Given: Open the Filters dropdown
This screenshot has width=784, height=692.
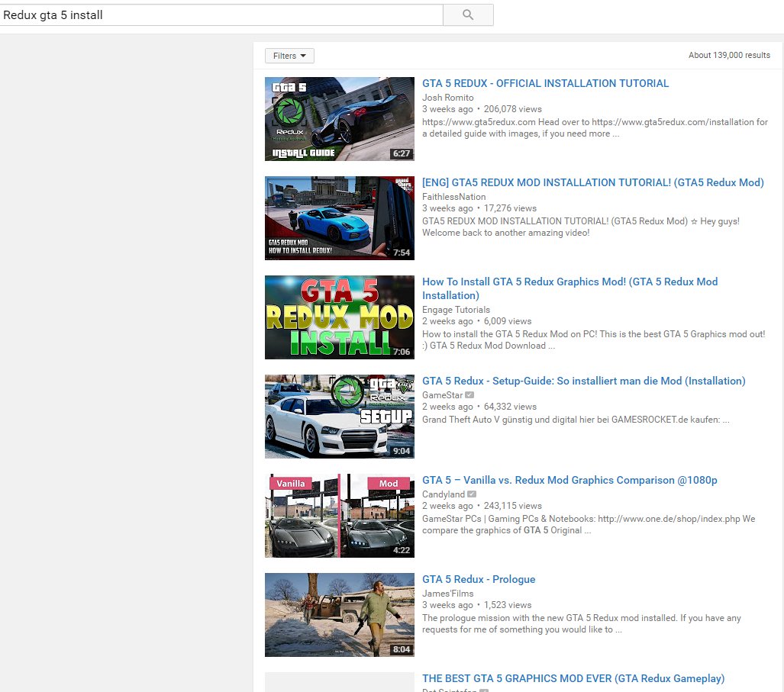Looking at the screenshot, I should [289, 56].
